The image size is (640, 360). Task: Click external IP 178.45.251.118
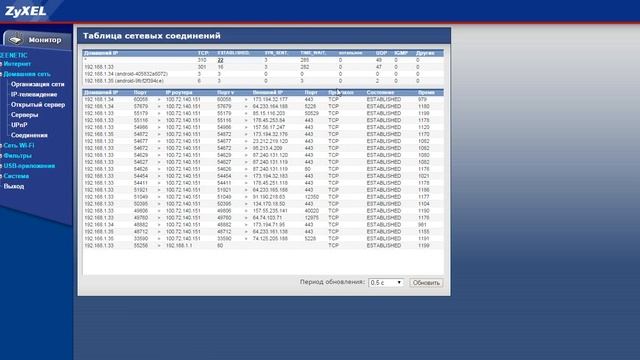tap(270, 183)
